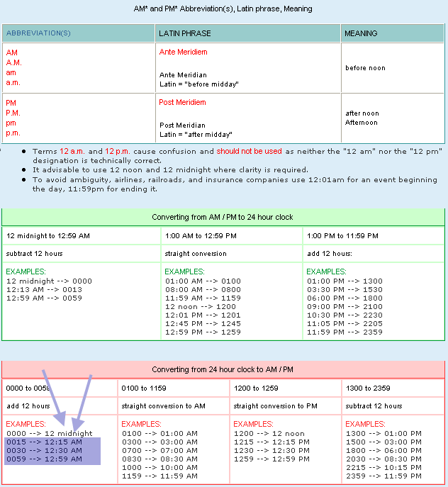Click the 'Converting from AM / PM to 24 hour clock' heading
The width and height of the screenshot is (448, 487).
(223, 217)
